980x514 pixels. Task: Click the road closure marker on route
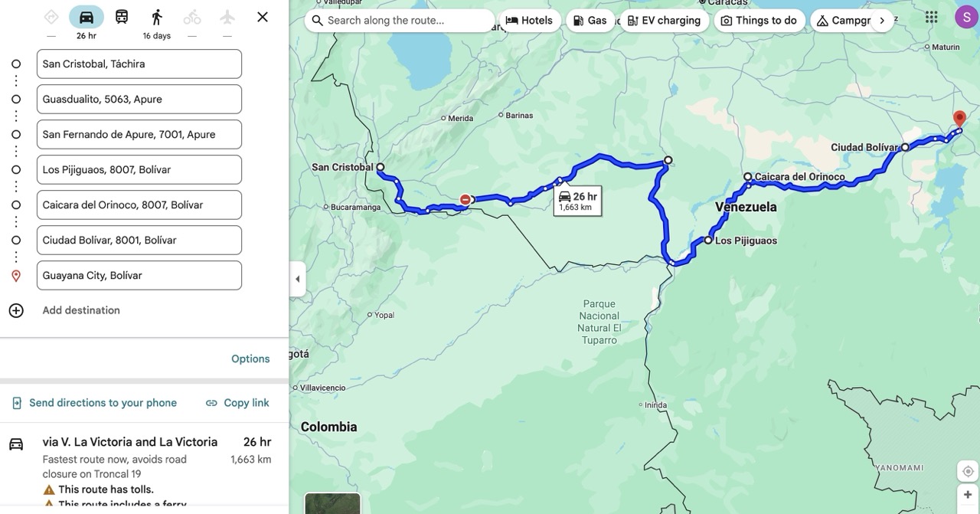point(465,200)
